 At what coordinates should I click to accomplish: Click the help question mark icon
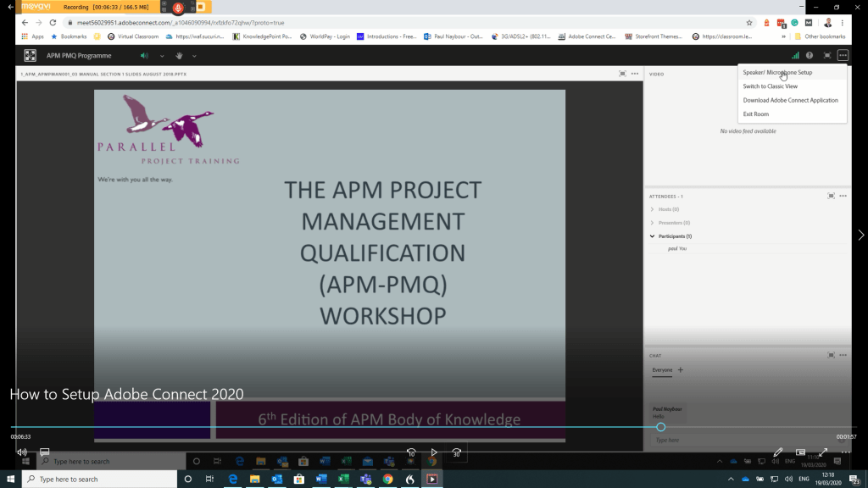coord(810,56)
